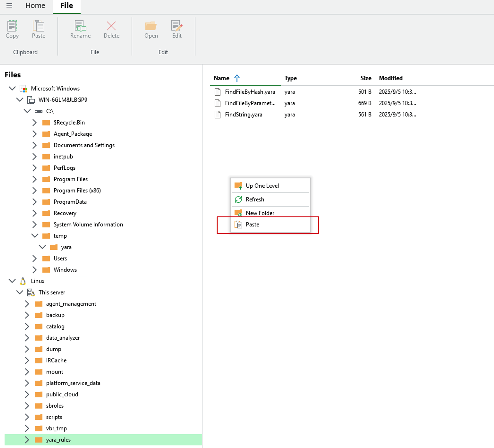Expand the yara_rules folder chevron
The image size is (494, 448).
(27, 440)
